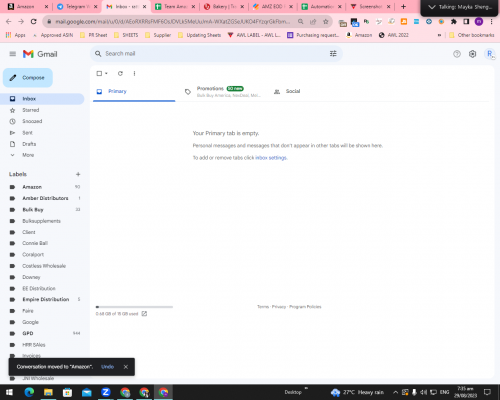Open the Google account avatar
Viewport: 500px width, 400px height.
coord(490,54)
